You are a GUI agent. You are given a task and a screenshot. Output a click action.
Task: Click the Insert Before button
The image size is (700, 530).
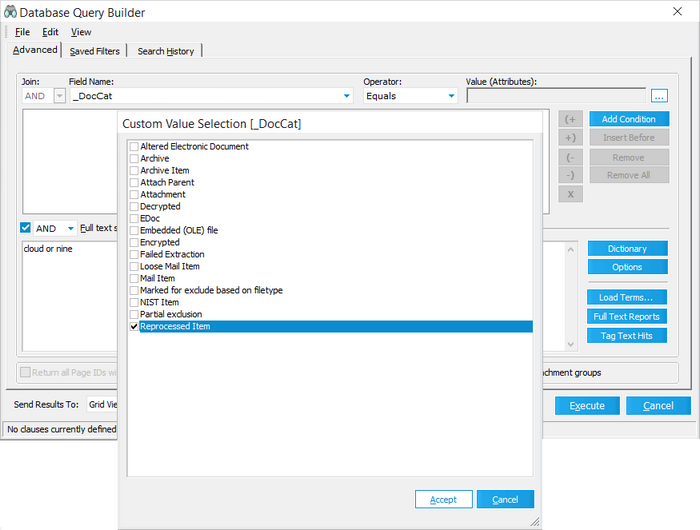pos(629,138)
